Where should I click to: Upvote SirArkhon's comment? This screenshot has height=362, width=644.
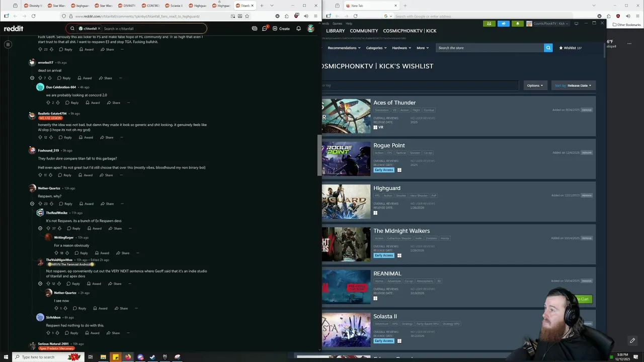click(48, 333)
